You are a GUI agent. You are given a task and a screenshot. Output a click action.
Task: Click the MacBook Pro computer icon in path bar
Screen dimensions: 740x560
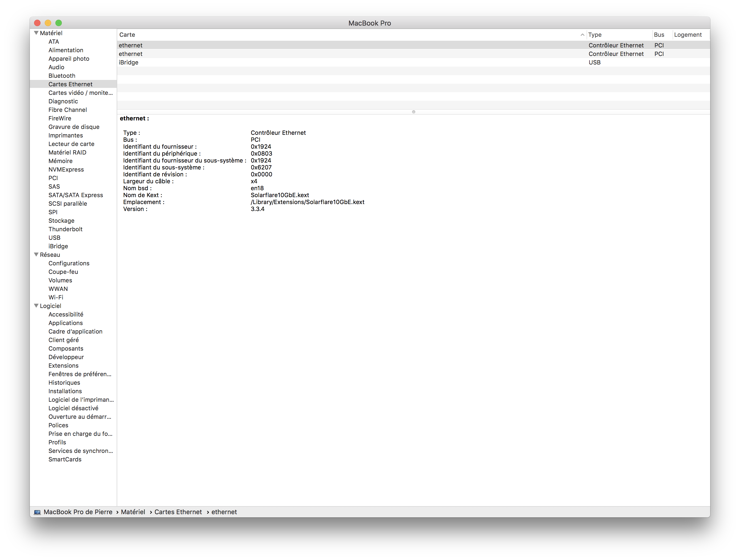pos(37,512)
